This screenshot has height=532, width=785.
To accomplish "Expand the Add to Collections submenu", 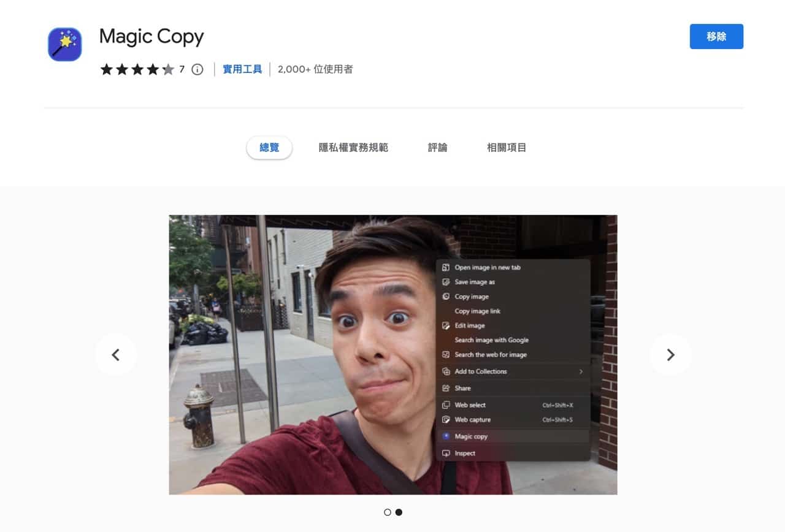I will pos(583,371).
